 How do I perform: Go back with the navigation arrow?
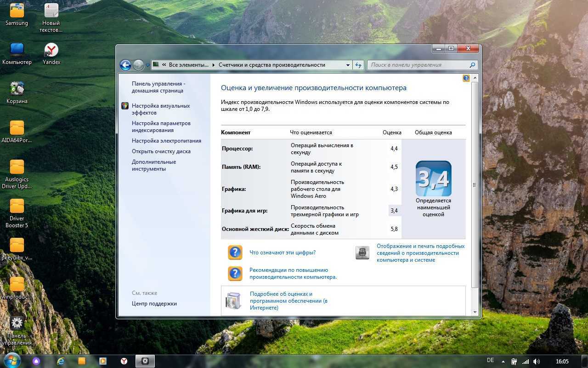[x=125, y=65]
